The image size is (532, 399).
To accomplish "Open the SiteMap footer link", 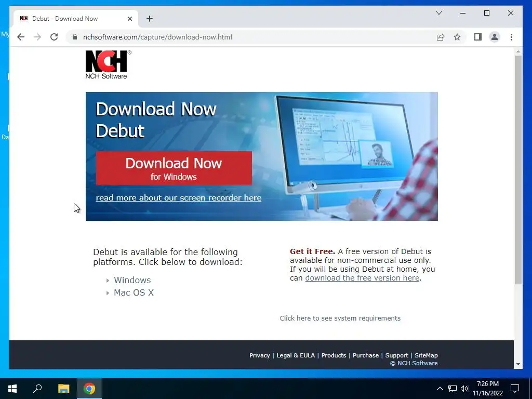I will coord(426,355).
